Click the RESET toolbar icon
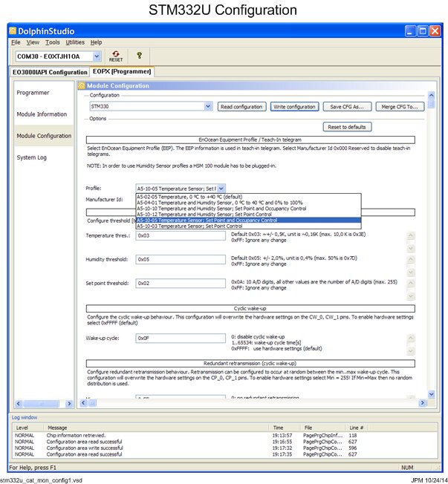The width and height of the screenshot is (448, 484). [x=116, y=56]
